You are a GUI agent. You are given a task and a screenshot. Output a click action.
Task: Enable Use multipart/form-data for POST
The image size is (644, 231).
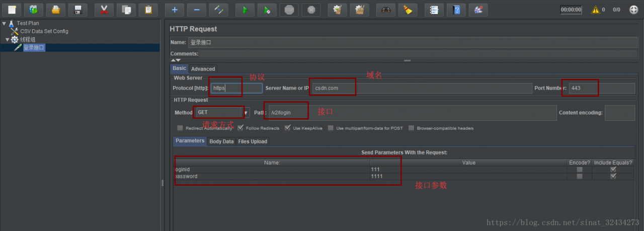[x=331, y=128]
